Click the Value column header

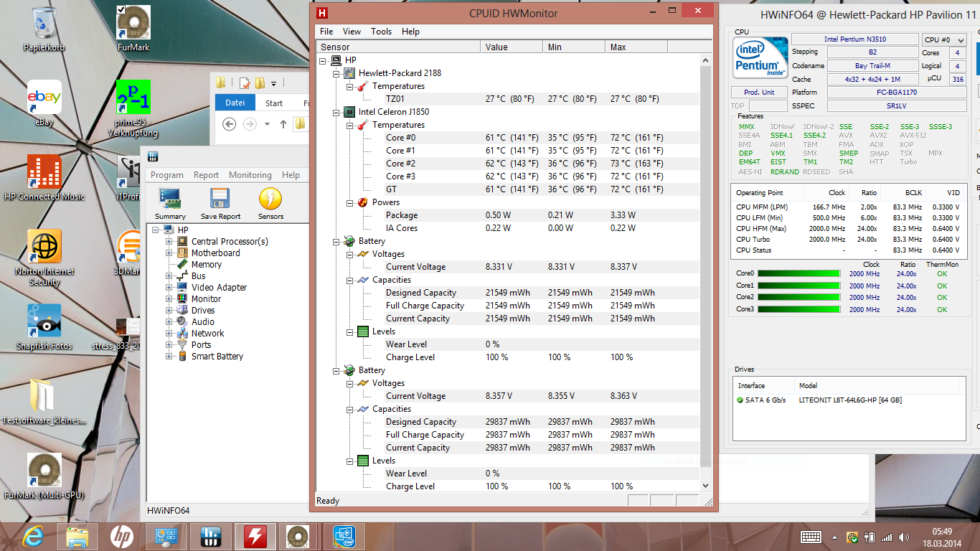pyautogui.click(x=511, y=47)
